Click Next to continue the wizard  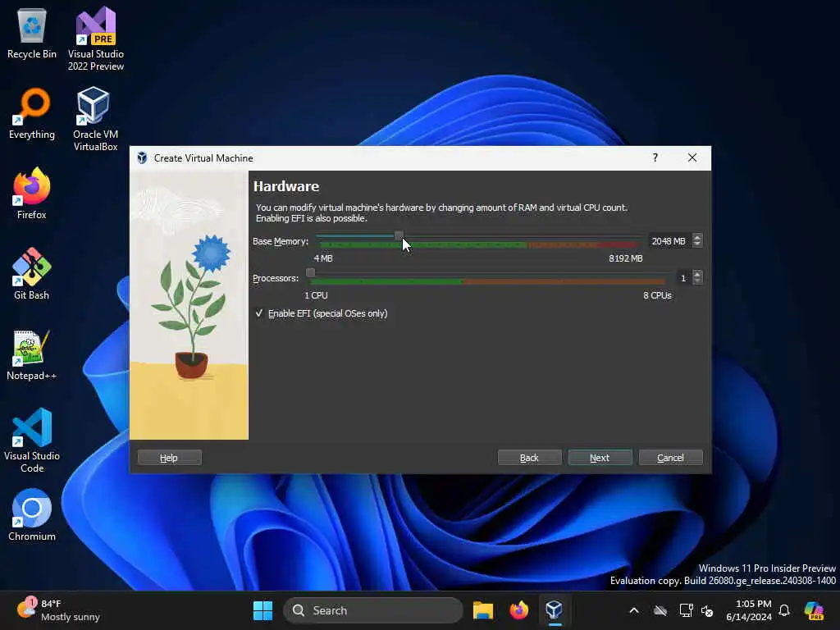[600, 458]
